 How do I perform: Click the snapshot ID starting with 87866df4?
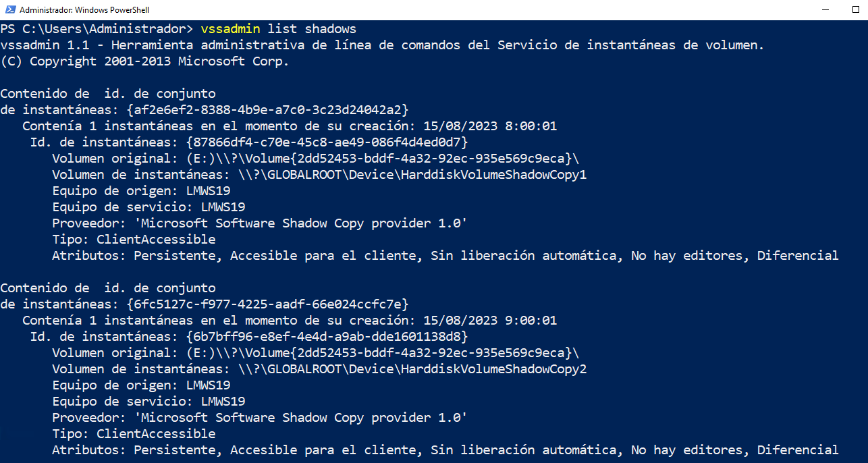click(x=327, y=142)
